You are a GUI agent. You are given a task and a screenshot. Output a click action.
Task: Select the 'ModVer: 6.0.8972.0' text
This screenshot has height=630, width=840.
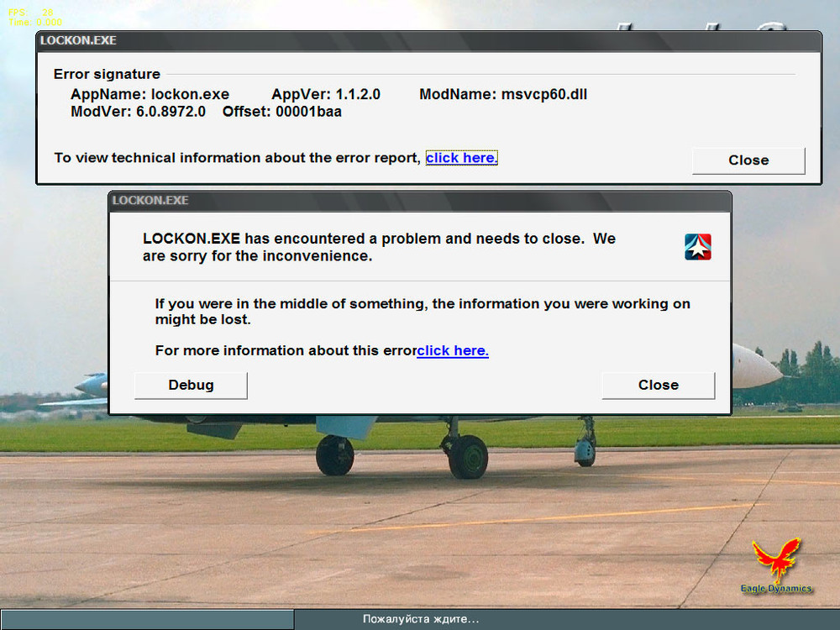coord(139,112)
